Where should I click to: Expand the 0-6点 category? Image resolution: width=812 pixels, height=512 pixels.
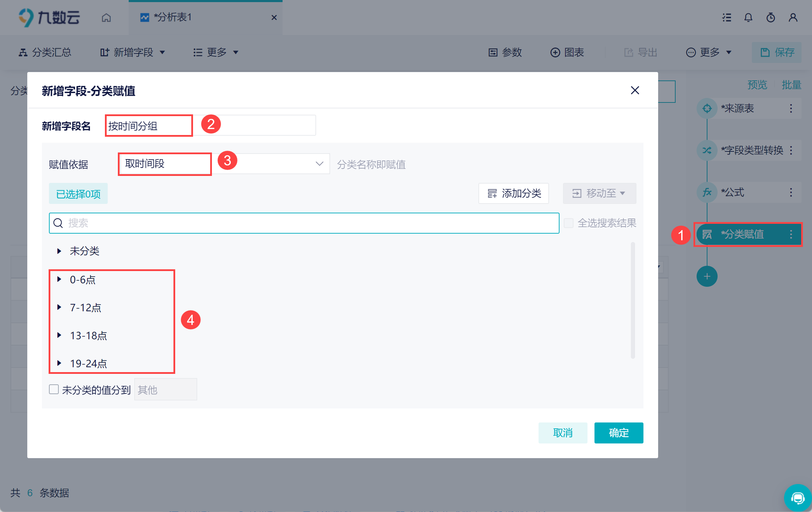pos(59,279)
